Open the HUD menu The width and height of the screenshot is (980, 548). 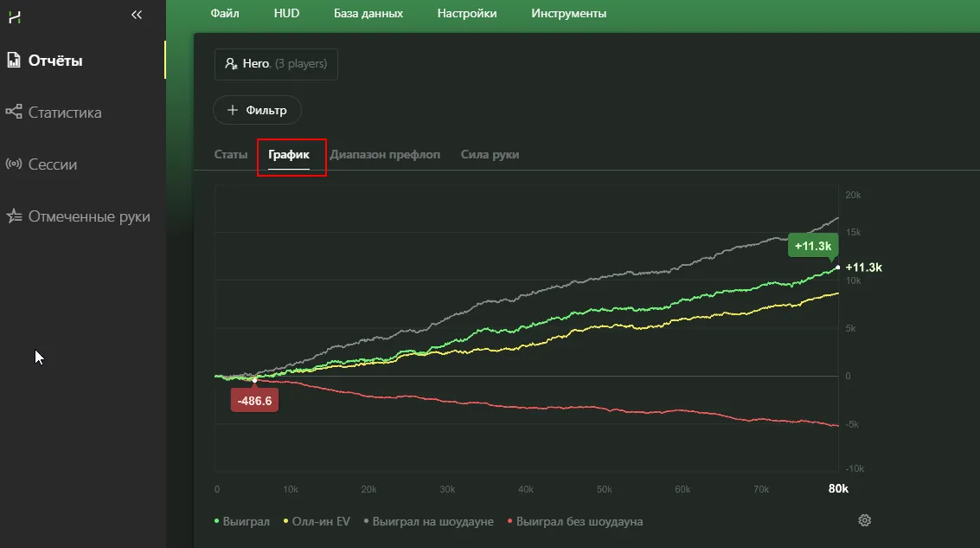tap(286, 13)
